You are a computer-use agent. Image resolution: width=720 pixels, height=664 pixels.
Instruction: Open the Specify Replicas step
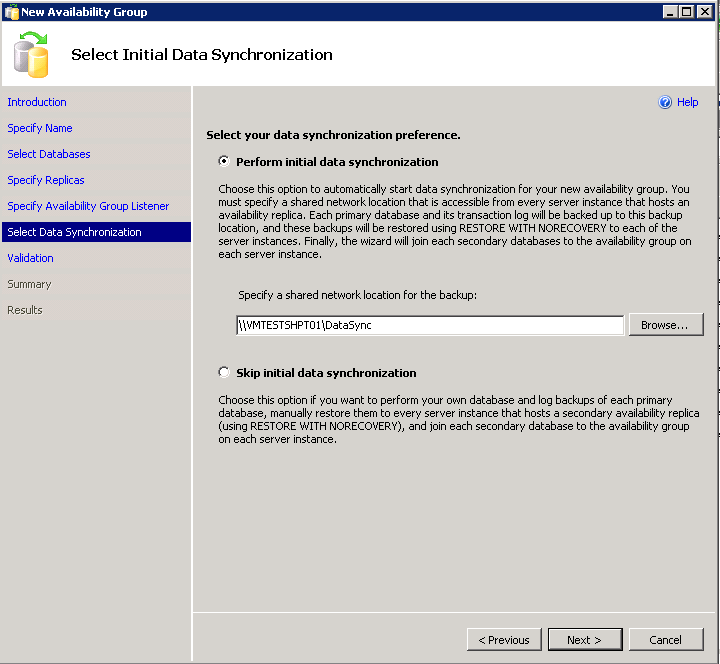pos(46,180)
